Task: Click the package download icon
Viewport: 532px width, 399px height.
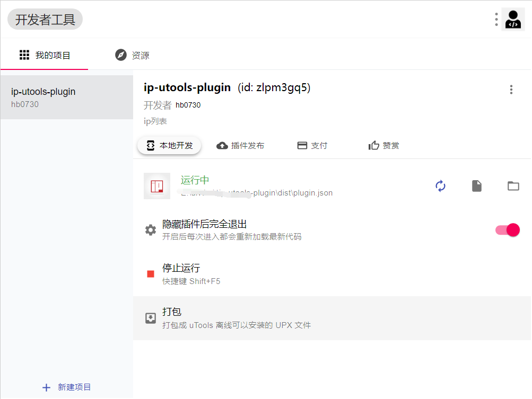Action: [151, 318]
